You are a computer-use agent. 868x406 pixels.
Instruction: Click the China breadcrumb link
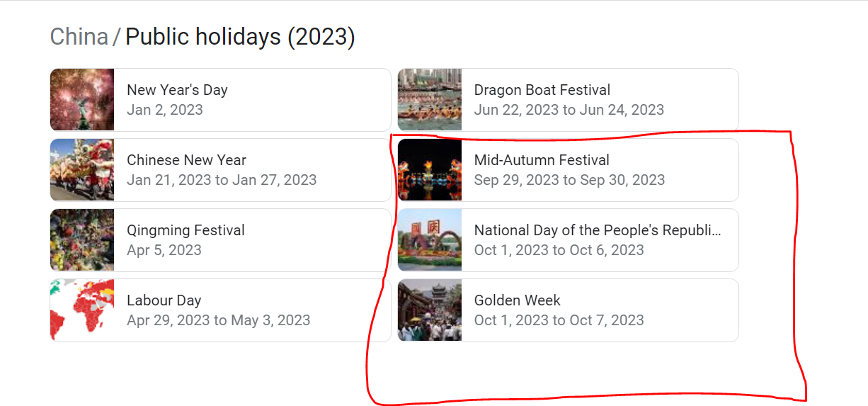coord(79,36)
